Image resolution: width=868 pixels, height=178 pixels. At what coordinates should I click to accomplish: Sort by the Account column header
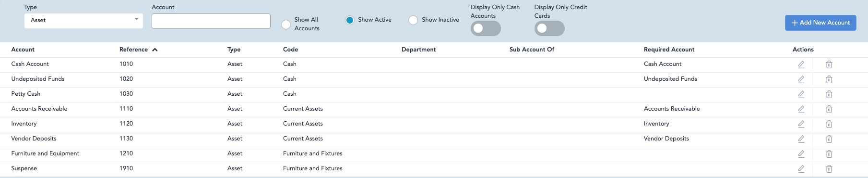point(23,50)
